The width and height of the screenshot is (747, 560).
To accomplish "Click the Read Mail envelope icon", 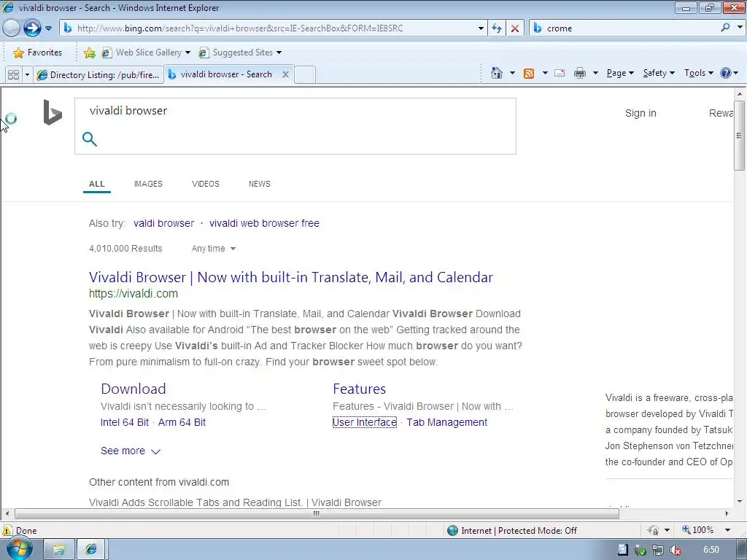I will 560,73.
